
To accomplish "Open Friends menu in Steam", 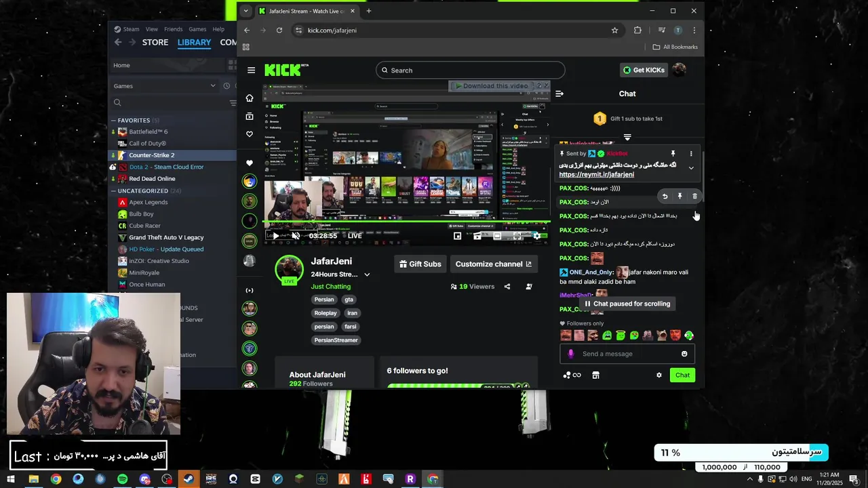I will point(173,29).
